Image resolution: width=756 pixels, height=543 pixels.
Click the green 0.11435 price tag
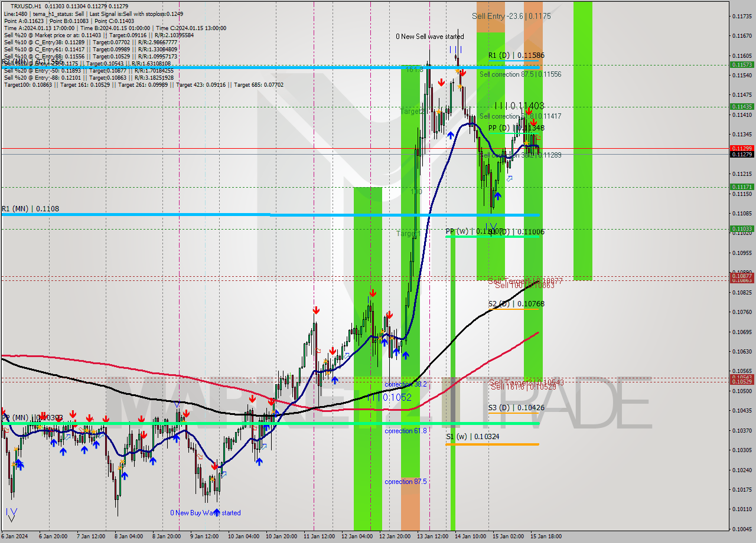point(741,107)
